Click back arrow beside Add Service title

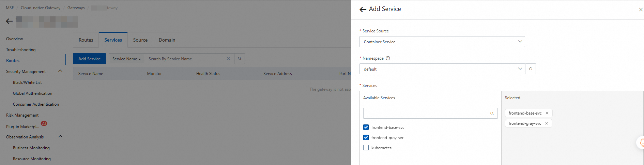(363, 10)
